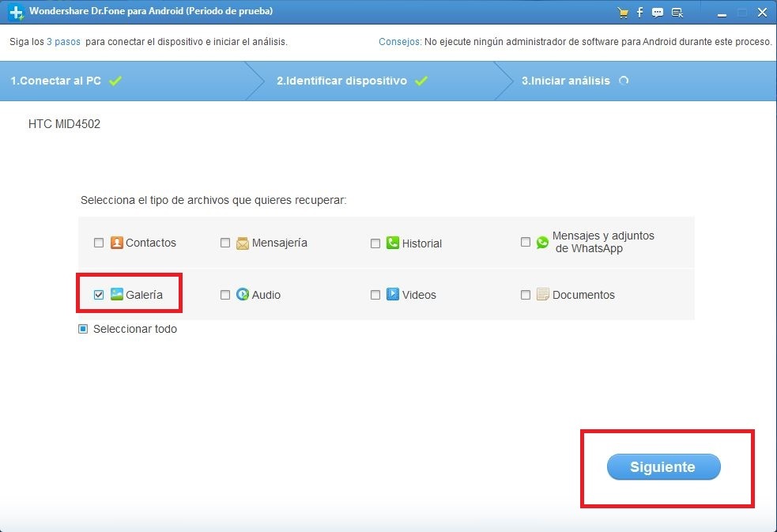Click the Videos film icon

393,294
